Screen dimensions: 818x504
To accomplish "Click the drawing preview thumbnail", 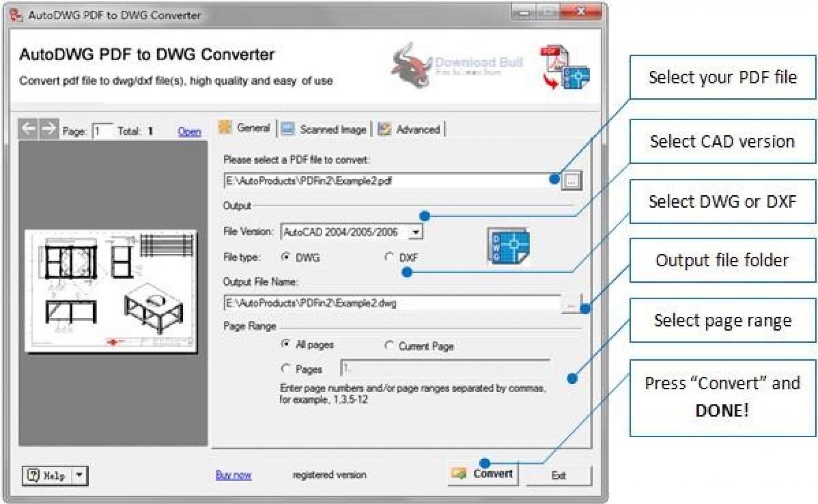I will click(111, 292).
